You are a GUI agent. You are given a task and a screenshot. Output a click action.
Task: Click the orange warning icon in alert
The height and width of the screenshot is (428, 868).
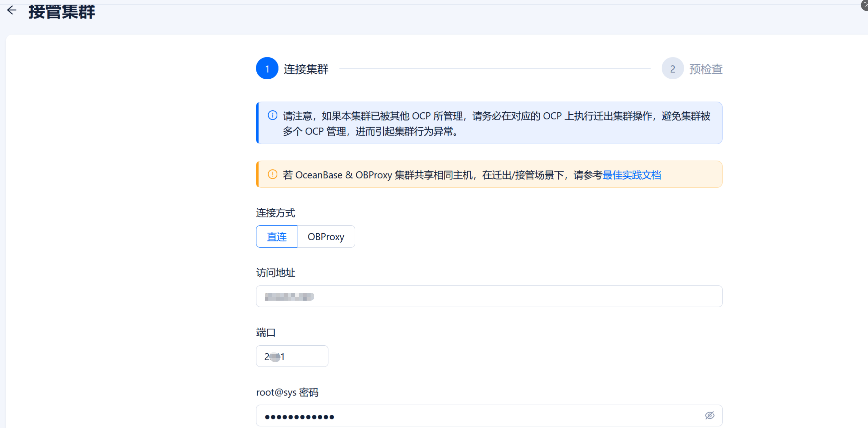(x=272, y=175)
